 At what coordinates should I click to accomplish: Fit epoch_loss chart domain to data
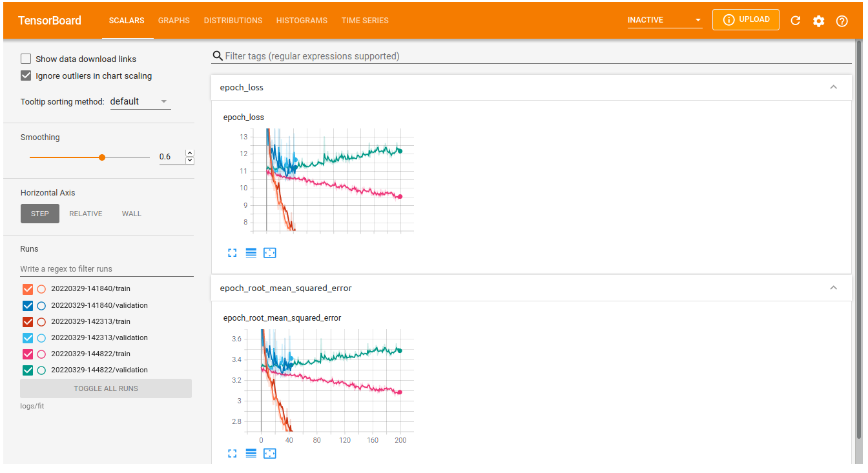[269, 252]
